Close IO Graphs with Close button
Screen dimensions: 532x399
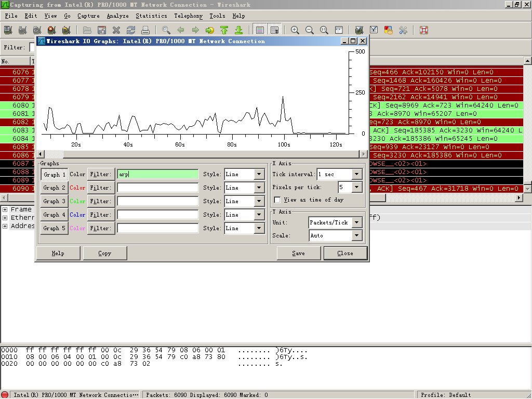pos(345,254)
